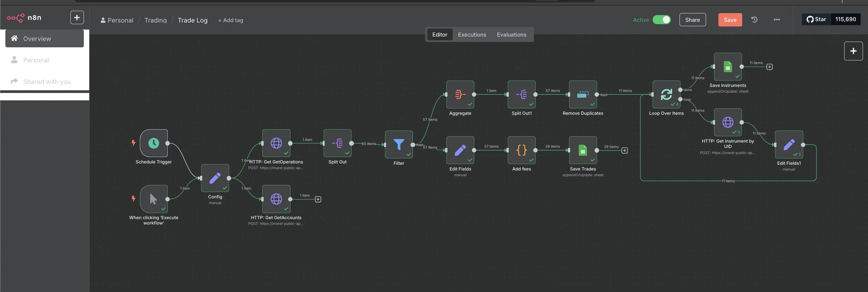The height and width of the screenshot is (292, 868).
Task: Click the '60 items' connection label
Action: (x=369, y=144)
